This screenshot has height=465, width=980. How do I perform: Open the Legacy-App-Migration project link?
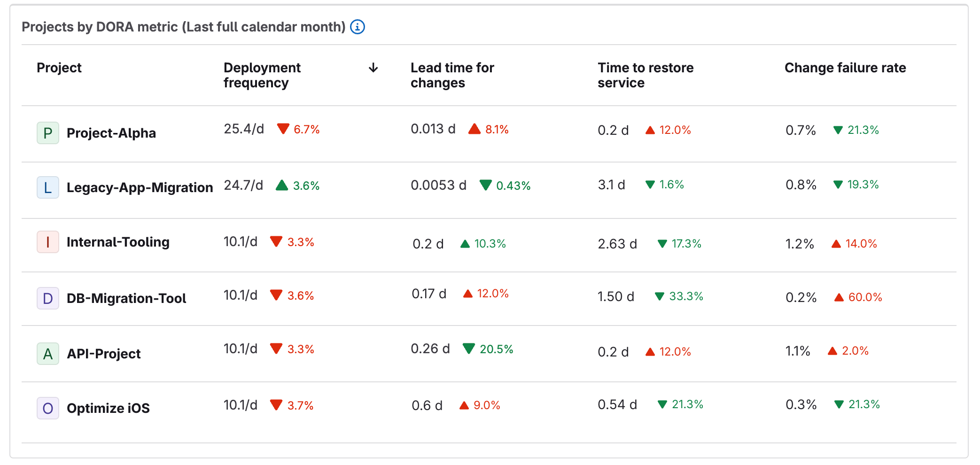point(140,187)
